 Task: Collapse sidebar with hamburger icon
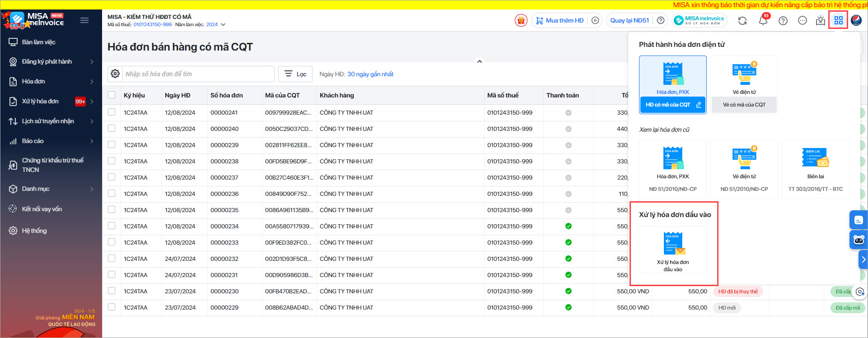click(x=84, y=20)
